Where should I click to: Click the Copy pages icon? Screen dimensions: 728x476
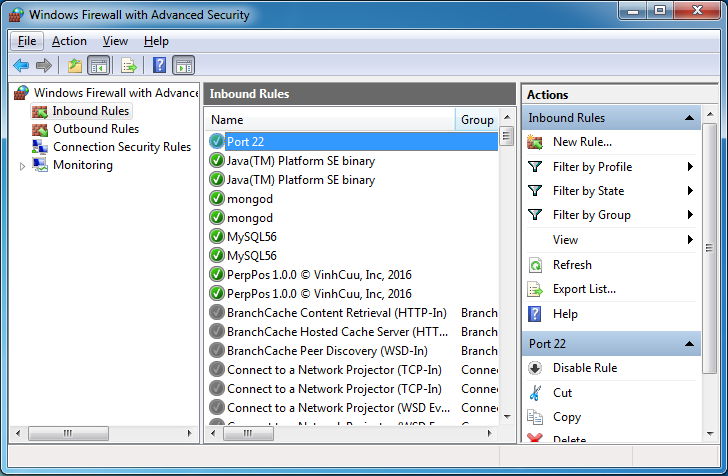tap(535, 417)
